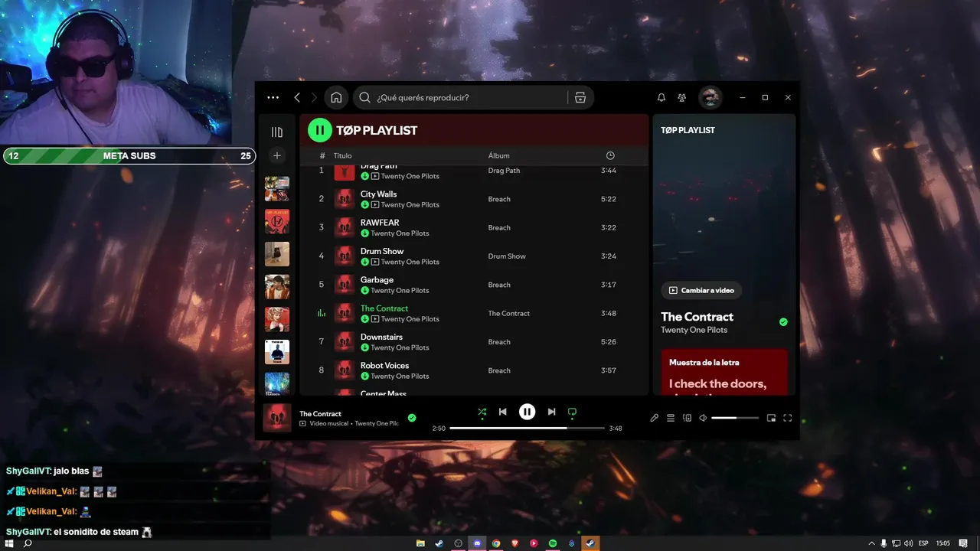Seek within the song progress bar
Viewport: 980px width, 551px height.
tap(527, 429)
